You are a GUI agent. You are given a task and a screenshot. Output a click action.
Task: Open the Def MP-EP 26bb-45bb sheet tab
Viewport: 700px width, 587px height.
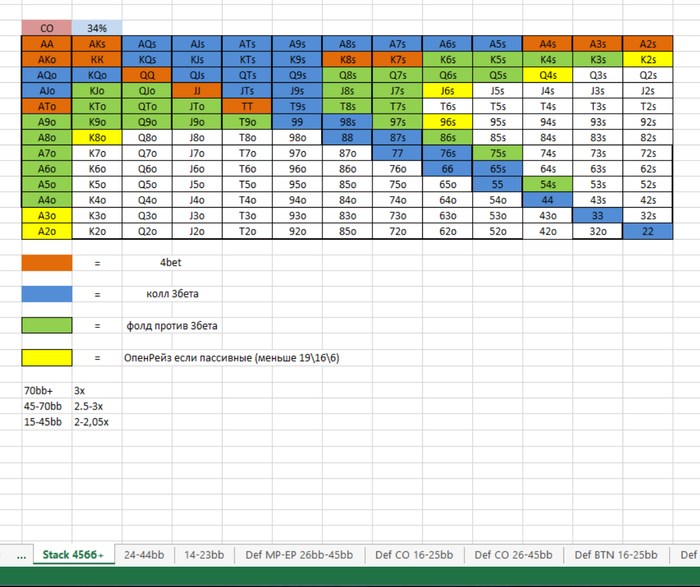coord(299,555)
